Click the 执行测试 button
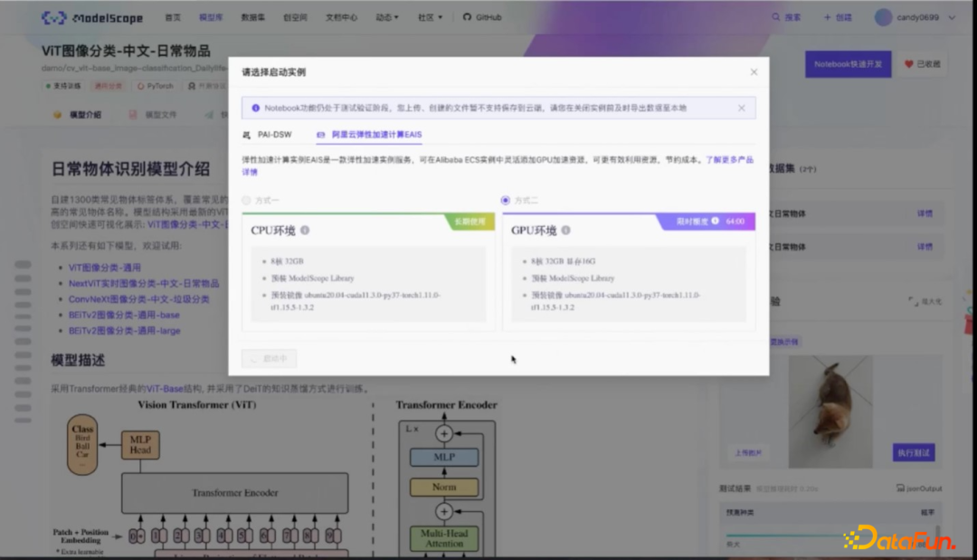Screen dimensions: 977x560 click(914, 453)
